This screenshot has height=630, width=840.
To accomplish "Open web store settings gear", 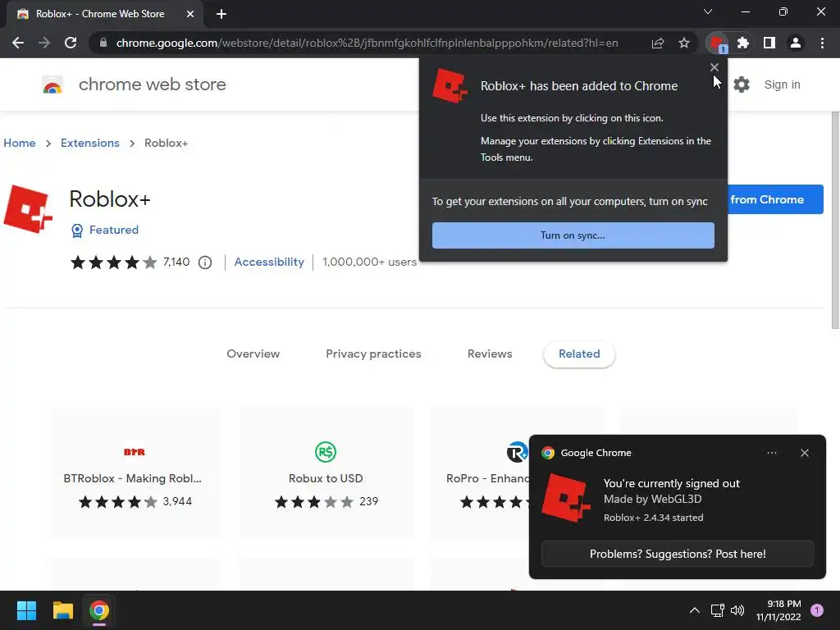I will click(x=742, y=84).
